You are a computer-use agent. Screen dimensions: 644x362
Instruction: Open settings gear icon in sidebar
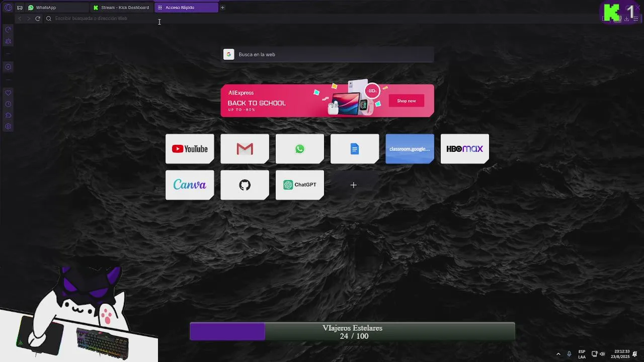(8, 126)
